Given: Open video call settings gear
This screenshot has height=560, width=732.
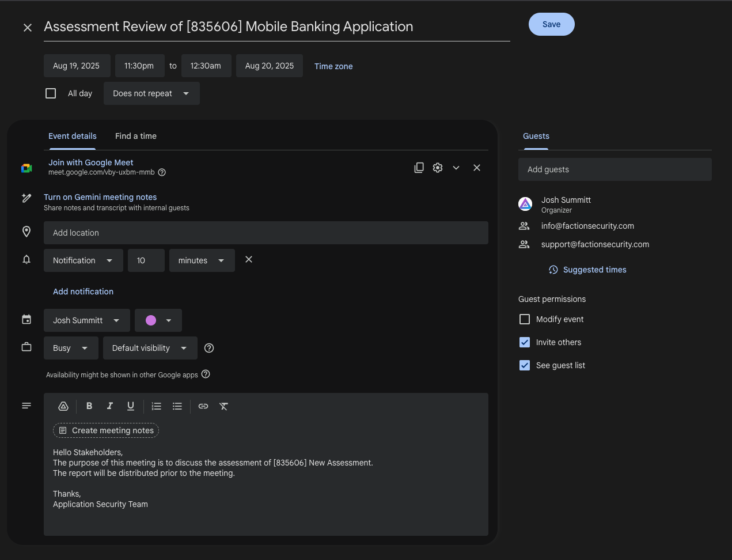Looking at the screenshot, I should (438, 168).
